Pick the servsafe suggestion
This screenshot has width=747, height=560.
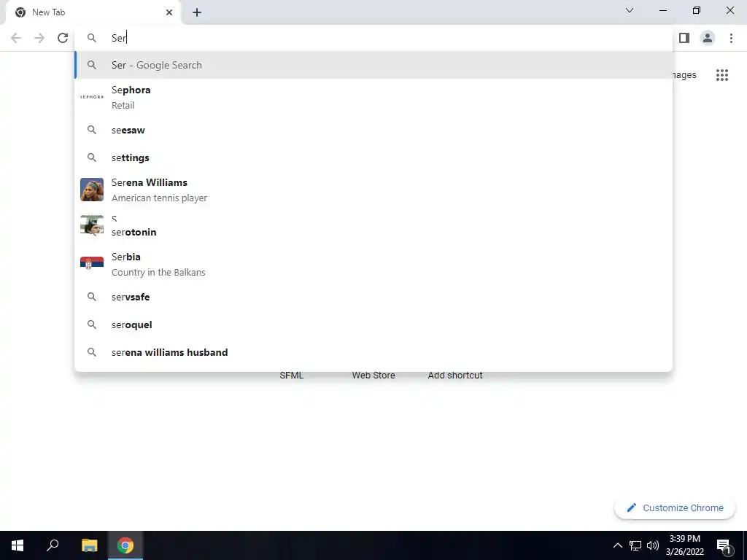[x=373, y=297]
